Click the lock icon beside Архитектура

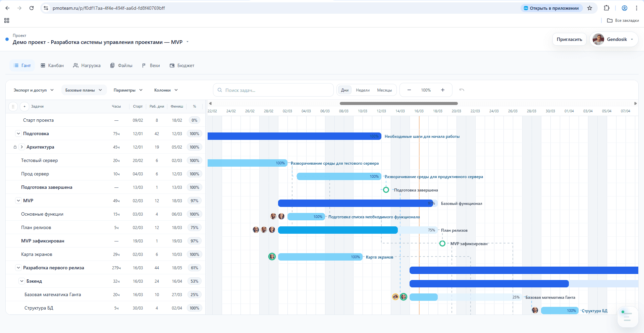pos(15,147)
